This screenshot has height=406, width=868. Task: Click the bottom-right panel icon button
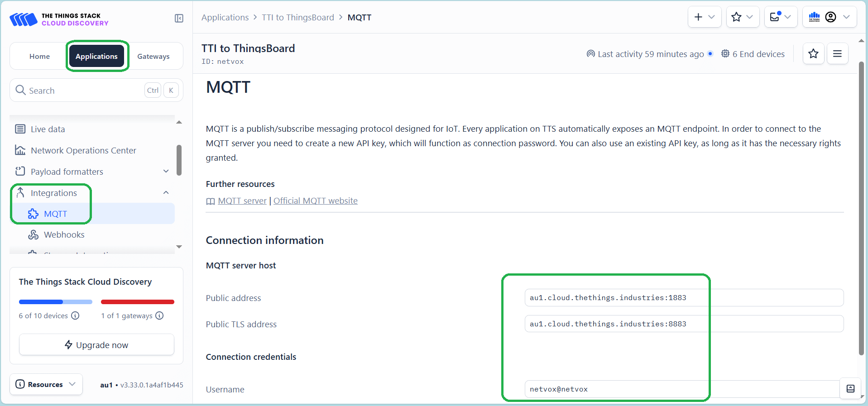pyautogui.click(x=850, y=388)
